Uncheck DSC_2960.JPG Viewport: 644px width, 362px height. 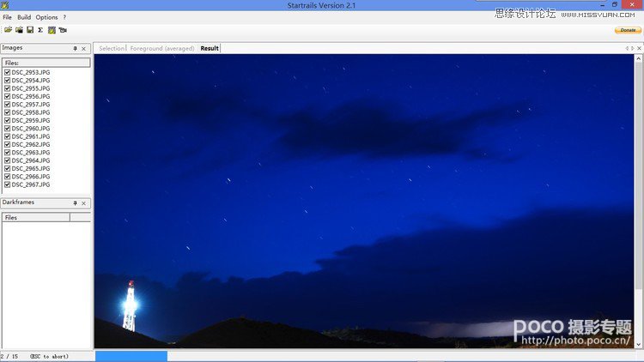point(7,129)
